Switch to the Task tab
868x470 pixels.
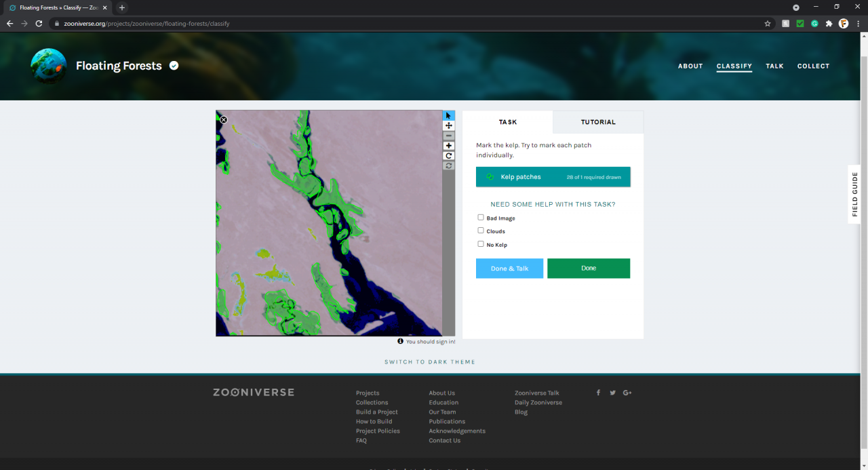508,122
